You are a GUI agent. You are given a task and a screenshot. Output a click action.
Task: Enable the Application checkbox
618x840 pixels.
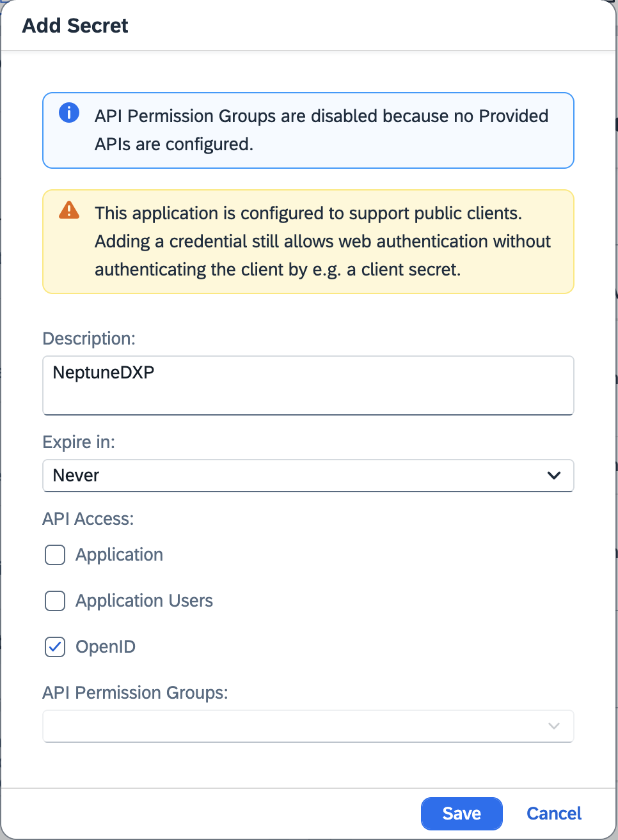pos(55,555)
